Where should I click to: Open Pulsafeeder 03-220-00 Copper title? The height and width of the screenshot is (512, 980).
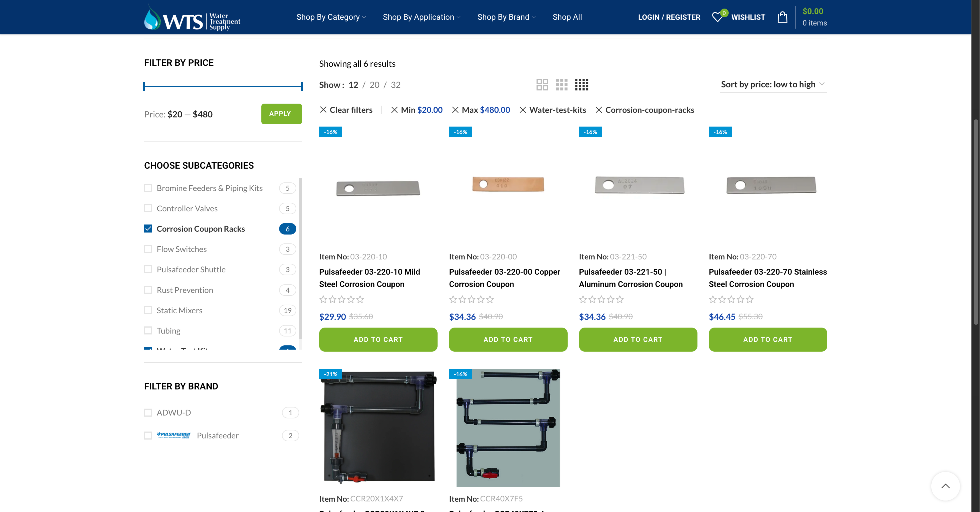504,278
